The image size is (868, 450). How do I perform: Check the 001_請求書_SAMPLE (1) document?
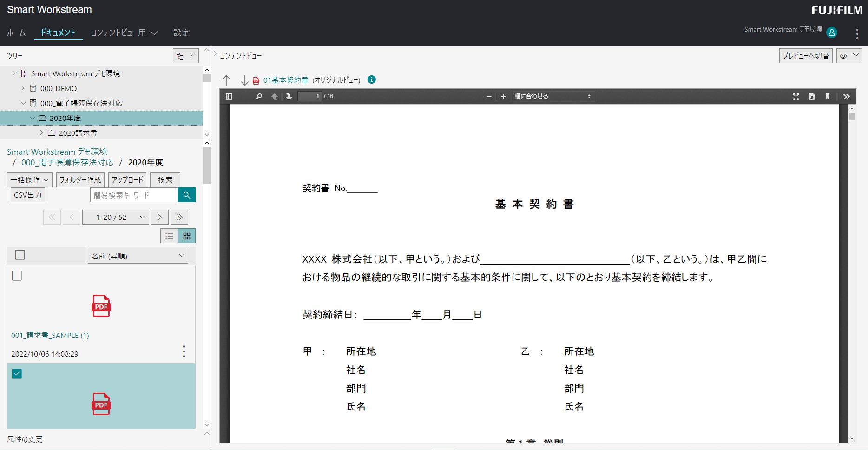click(x=17, y=275)
